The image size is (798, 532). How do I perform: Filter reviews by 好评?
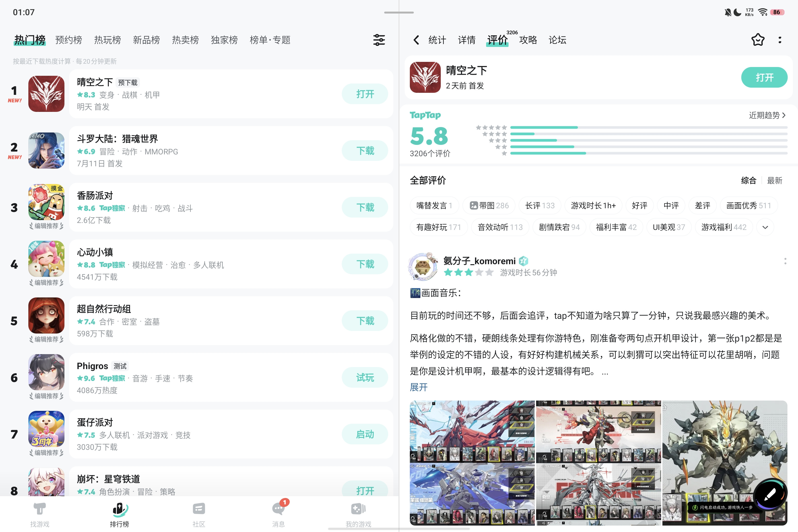pos(639,206)
